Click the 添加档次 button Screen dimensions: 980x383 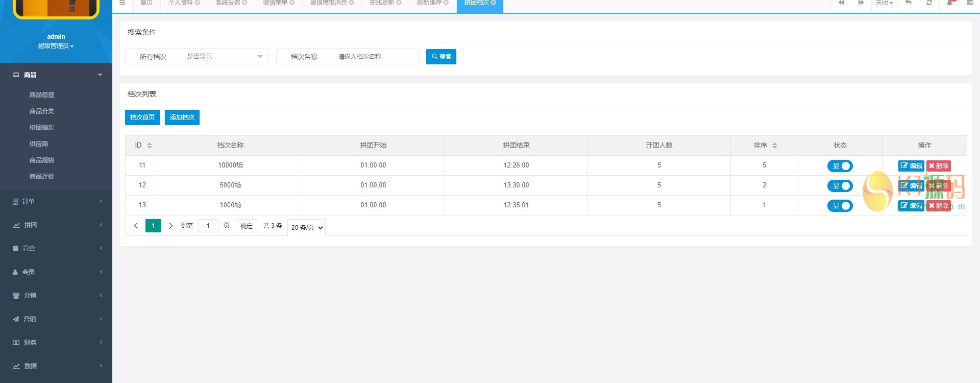[x=182, y=117]
